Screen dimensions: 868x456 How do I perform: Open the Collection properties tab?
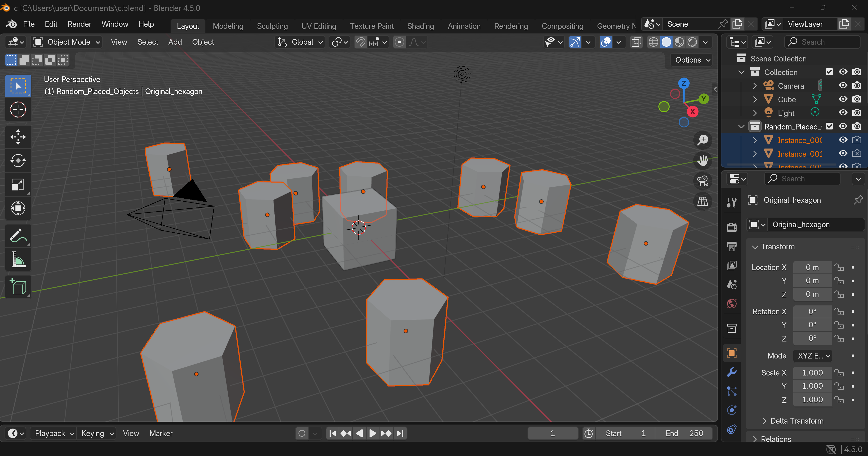coord(732,328)
